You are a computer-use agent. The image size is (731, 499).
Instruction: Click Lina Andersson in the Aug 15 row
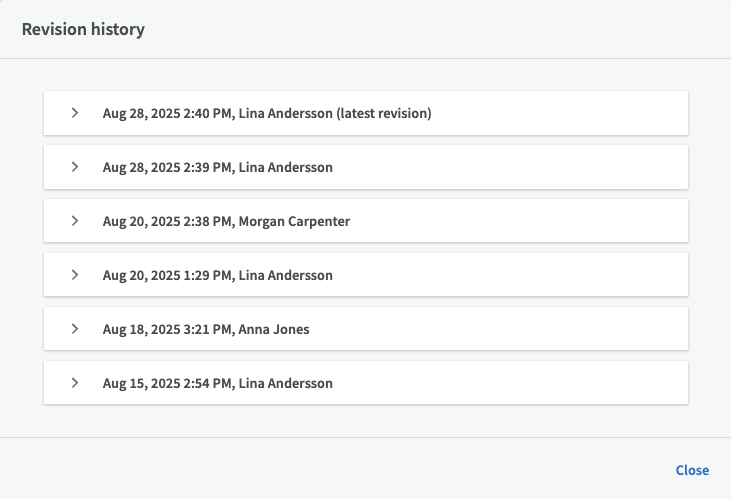tap(285, 383)
